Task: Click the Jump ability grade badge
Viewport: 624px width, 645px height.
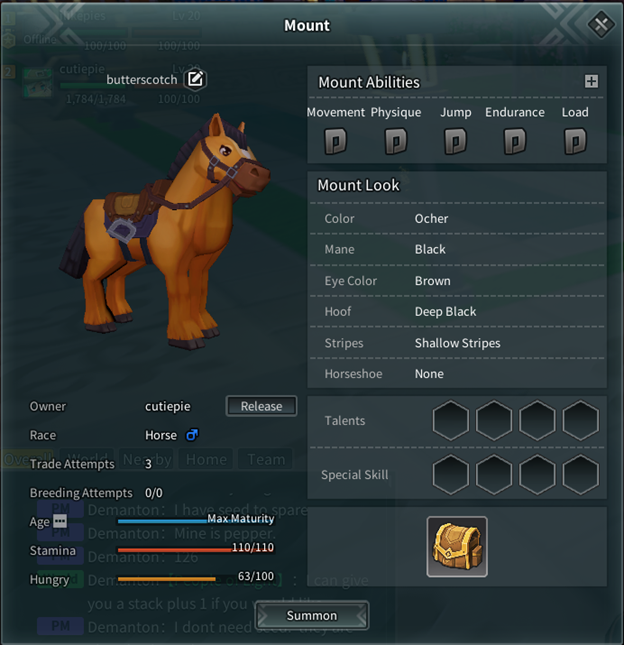Action: (x=455, y=141)
